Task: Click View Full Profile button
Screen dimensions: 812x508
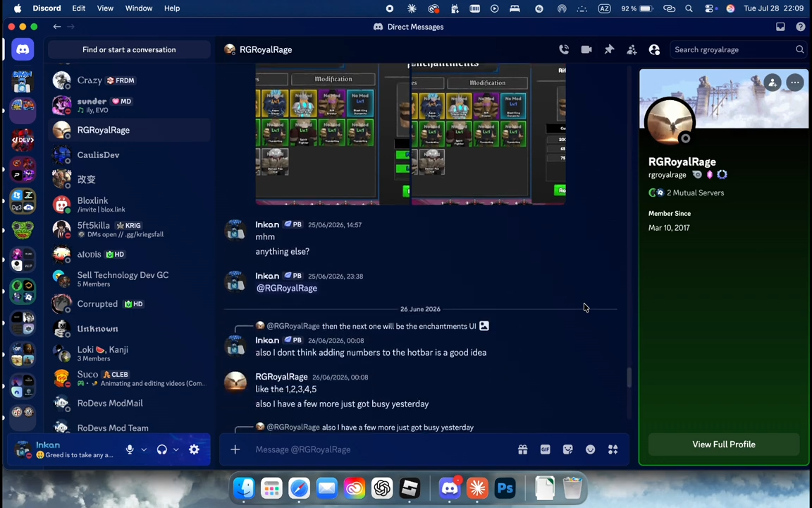Action: (x=723, y=445)
